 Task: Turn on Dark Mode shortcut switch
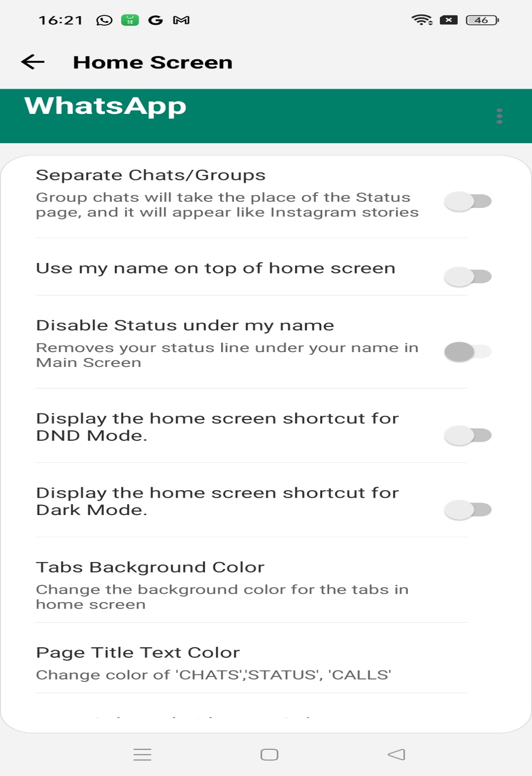(468, 510)
